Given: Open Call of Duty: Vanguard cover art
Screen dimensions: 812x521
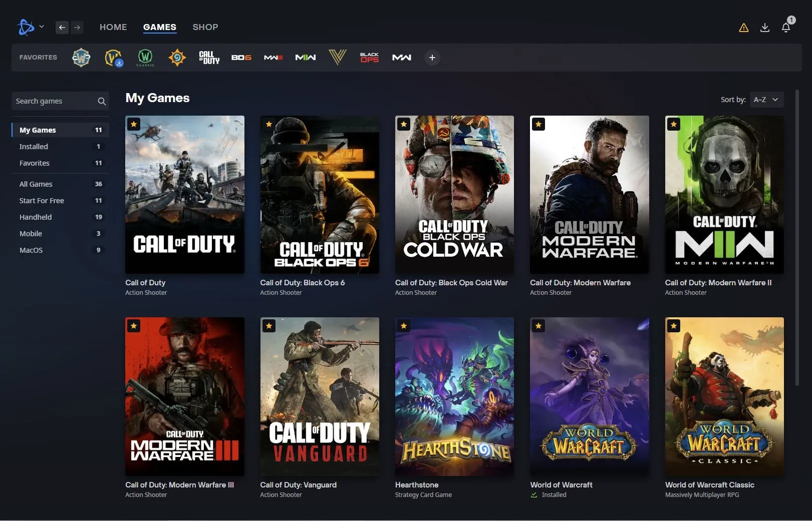Looking at the screenshot, I should click(x=320, y=396).
